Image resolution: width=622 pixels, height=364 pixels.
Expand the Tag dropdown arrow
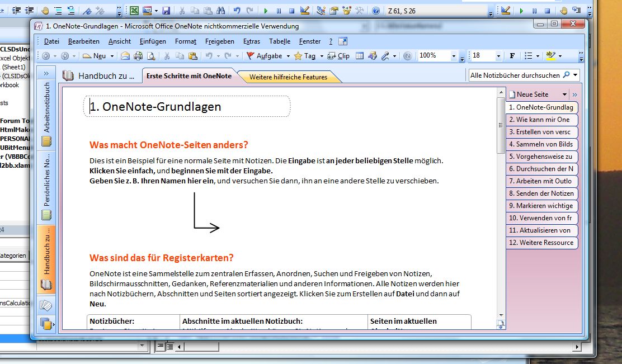pyautogui.click(x=321, y=56)
